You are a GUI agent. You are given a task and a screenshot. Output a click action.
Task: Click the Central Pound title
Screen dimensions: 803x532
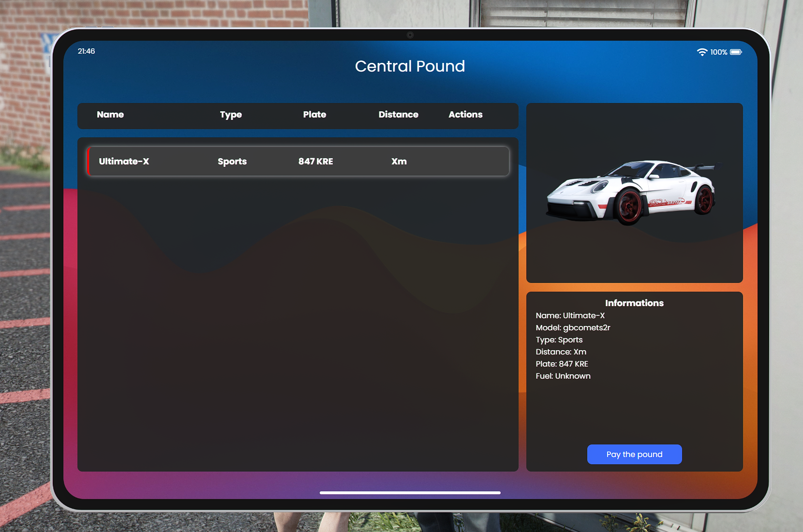pyautogui.click(x=410, y=66)
